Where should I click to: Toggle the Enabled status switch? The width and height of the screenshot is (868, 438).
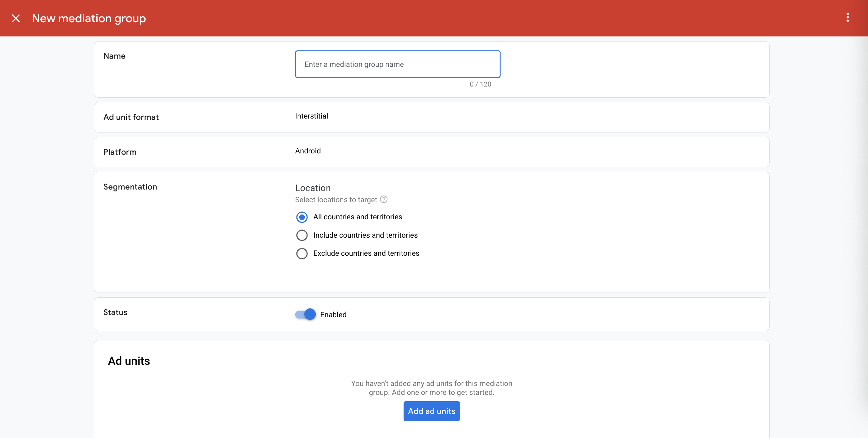(x=305, y=314)
